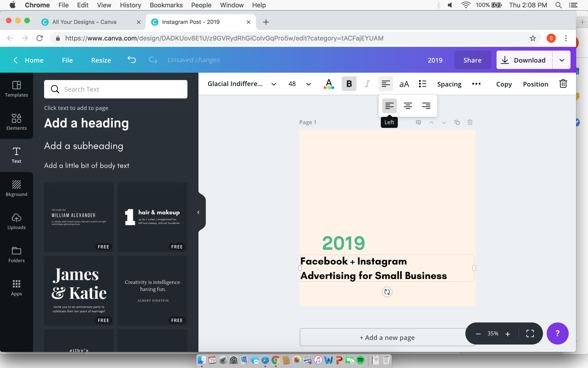Expand the Download options dropdown arrow

(561, 60)
